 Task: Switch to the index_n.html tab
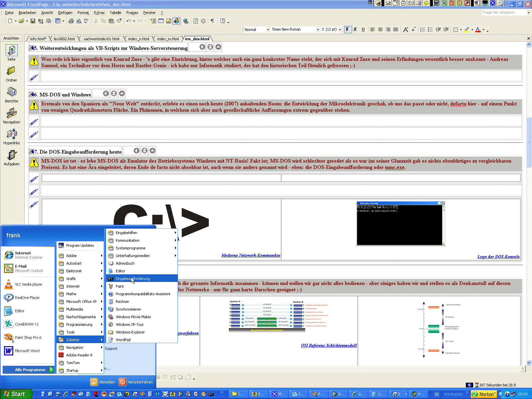(x=139, y=39)
